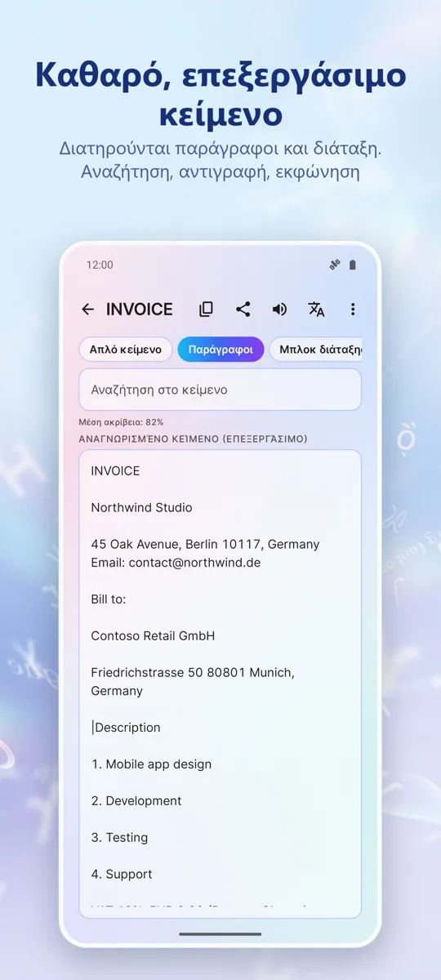Open the translate icon
The height and width of the screenshot is (980, 441).
[316, 309]
